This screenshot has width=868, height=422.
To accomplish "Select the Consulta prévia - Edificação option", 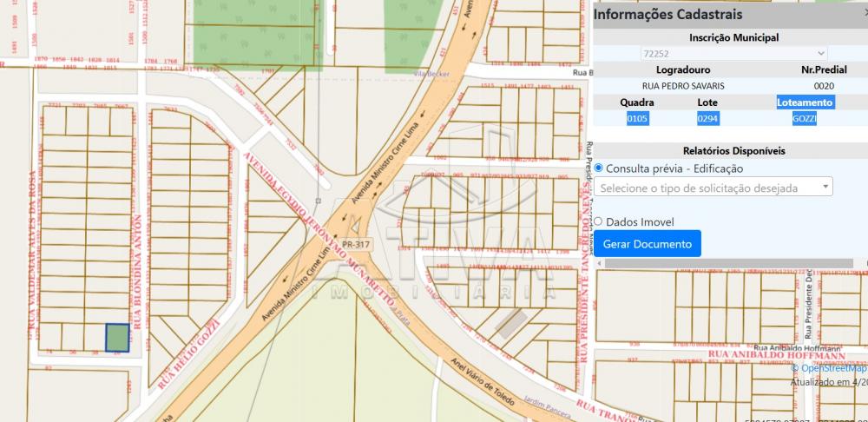I will (599, 168).
